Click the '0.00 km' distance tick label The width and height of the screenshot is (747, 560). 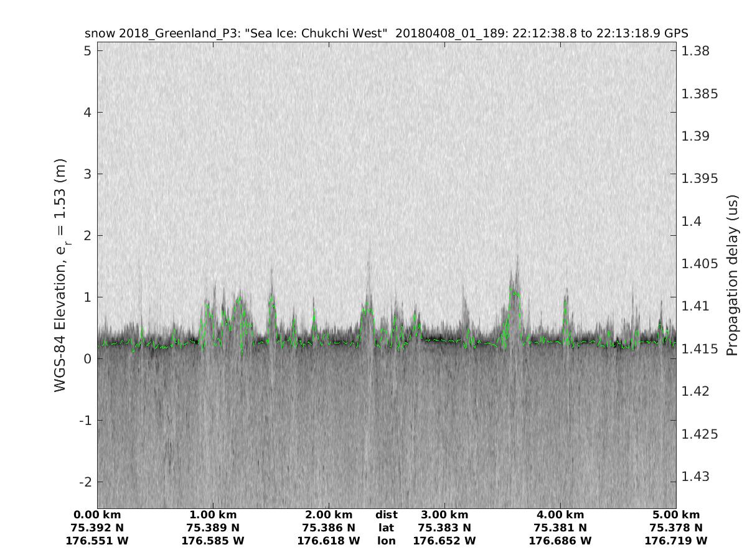click(x=97, y=515)
